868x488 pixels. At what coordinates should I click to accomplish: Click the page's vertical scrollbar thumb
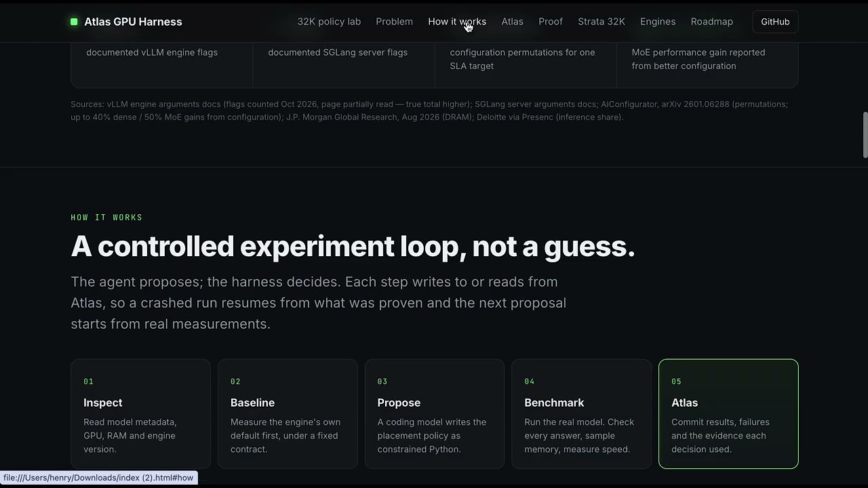865,136
